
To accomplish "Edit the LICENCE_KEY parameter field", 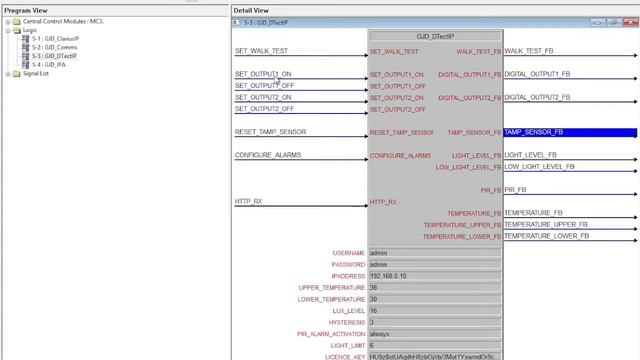I will [435, 357].
